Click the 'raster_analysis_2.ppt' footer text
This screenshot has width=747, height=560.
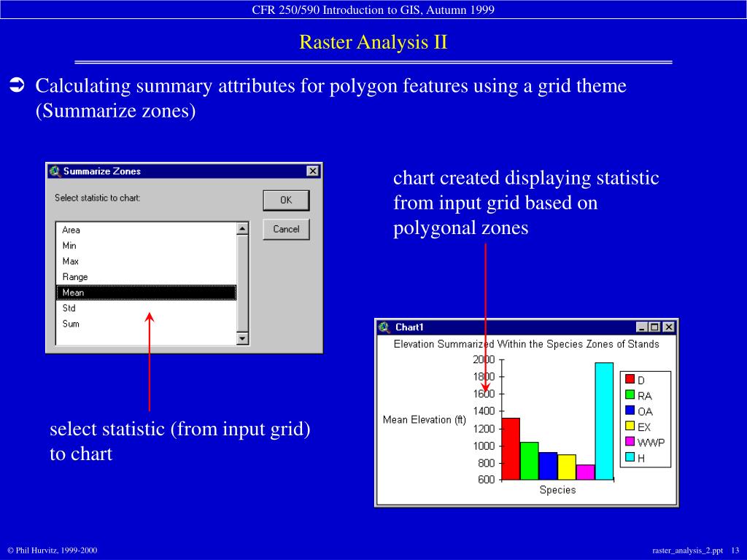click(687, 551)
